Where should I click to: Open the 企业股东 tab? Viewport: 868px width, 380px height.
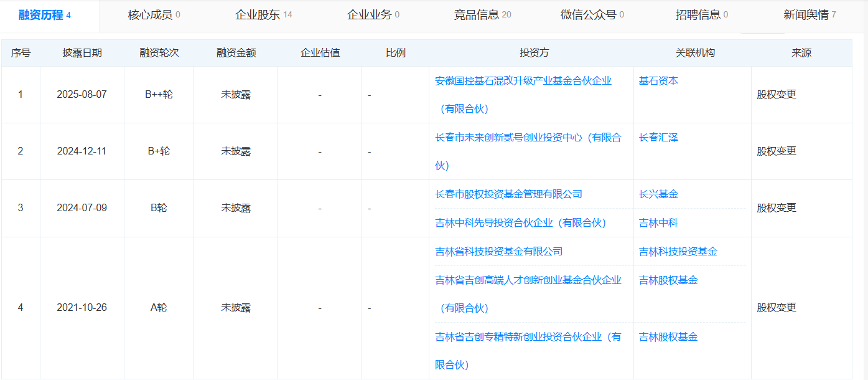pyautogui.click(x=264, y=15)
